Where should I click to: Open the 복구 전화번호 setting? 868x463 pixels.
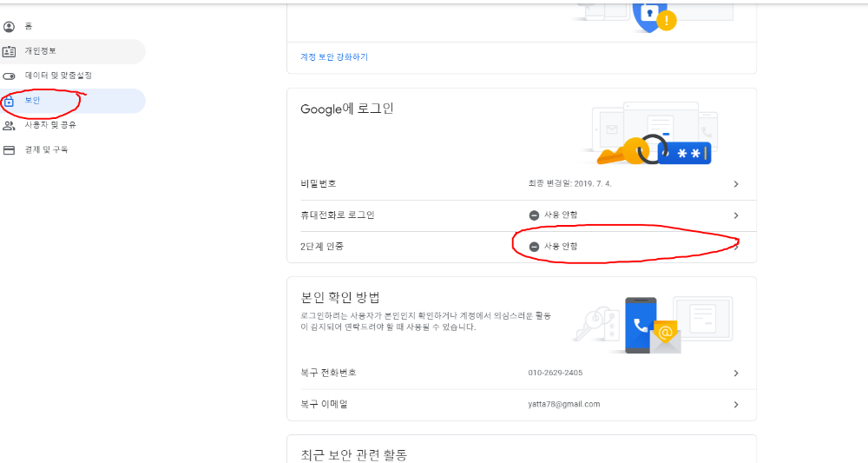coord(522,373)
